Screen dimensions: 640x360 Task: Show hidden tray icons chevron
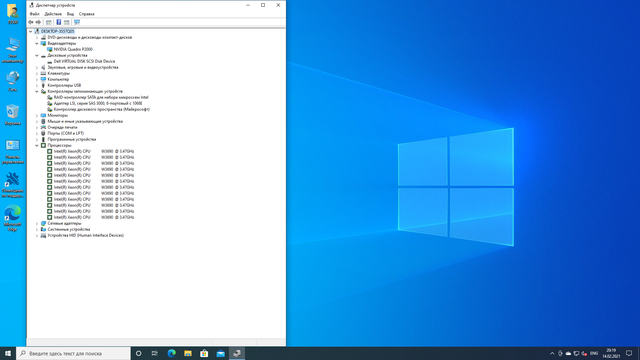point(552,353)
